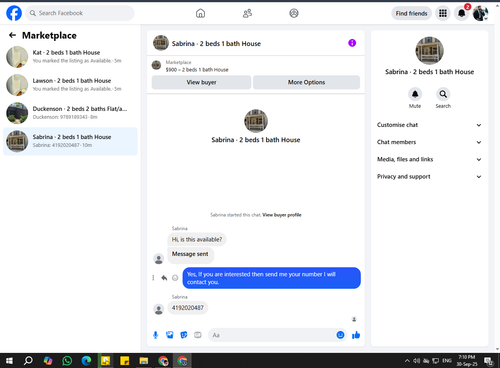Expand the Chat members section
This screenshot has height=368, width=500.
(429, 142)
